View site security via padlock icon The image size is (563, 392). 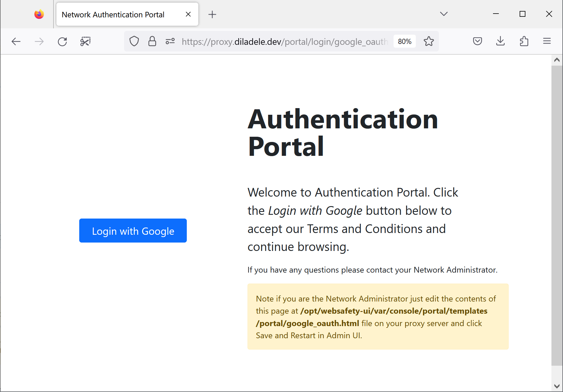pyautogui.click(x=152, y=41)
